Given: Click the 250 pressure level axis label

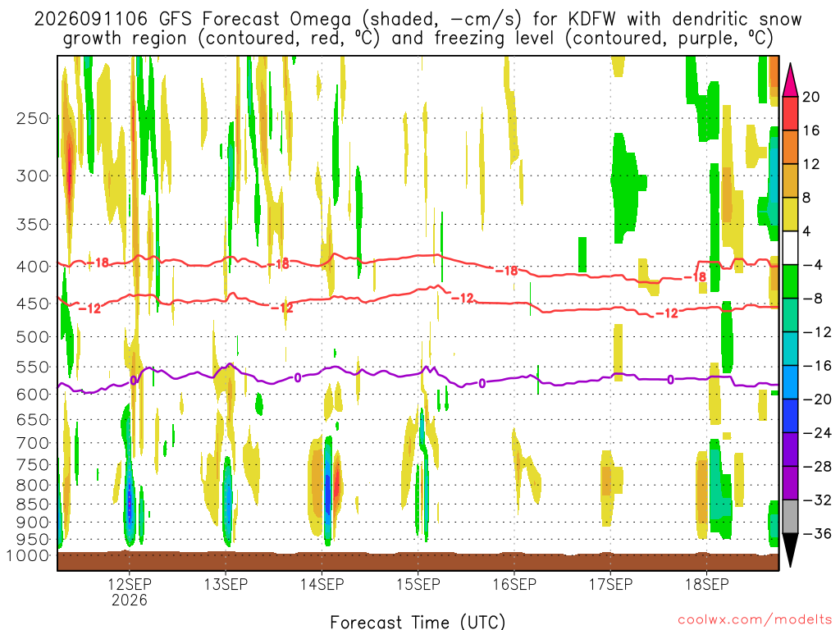Looking at the screenshot, I should pyautogui.click(x=33, y=118).
